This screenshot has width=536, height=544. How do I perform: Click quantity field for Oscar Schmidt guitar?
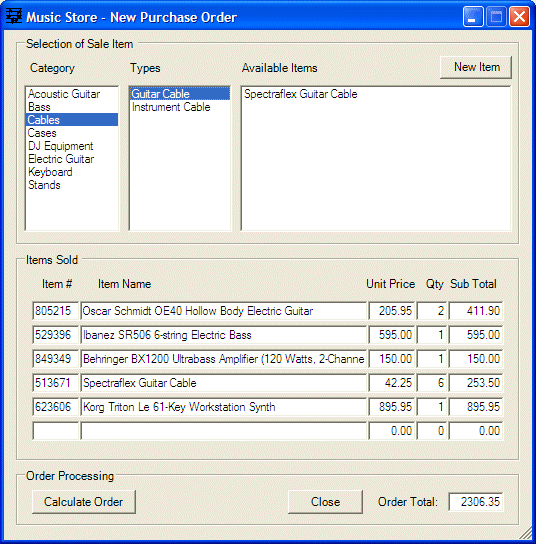(432, 311)
